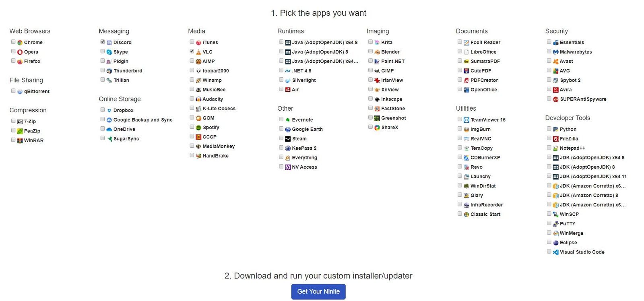Uncheck the VLC checkbox
644x301 pixels.
click(x=192, y=51)
